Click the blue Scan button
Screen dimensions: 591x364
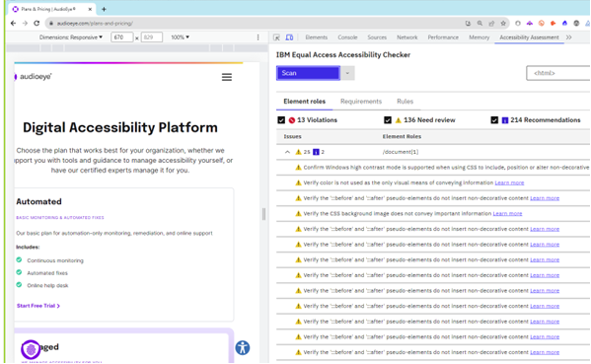point(308,73)
